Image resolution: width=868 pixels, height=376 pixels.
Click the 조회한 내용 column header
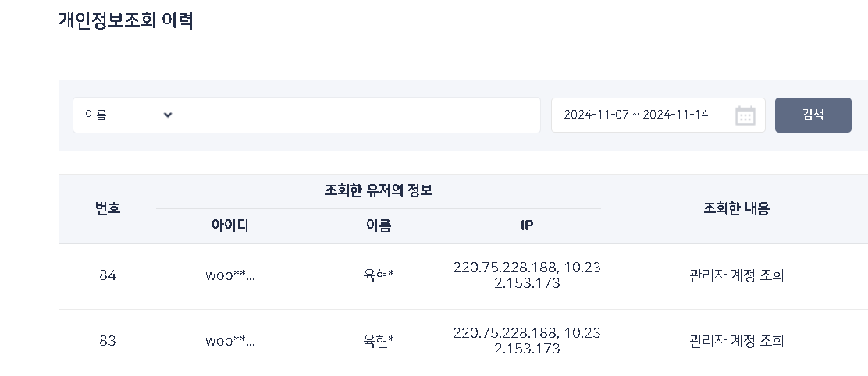736,208
